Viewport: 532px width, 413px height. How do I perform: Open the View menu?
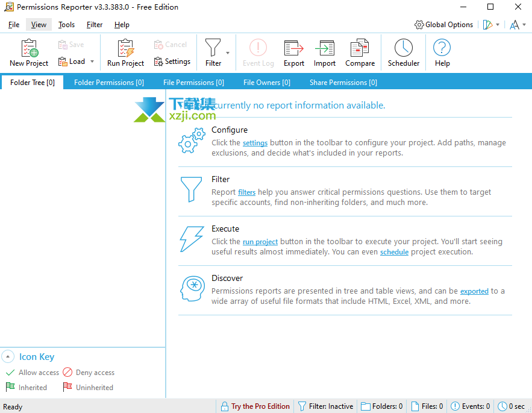click(39, 25)
